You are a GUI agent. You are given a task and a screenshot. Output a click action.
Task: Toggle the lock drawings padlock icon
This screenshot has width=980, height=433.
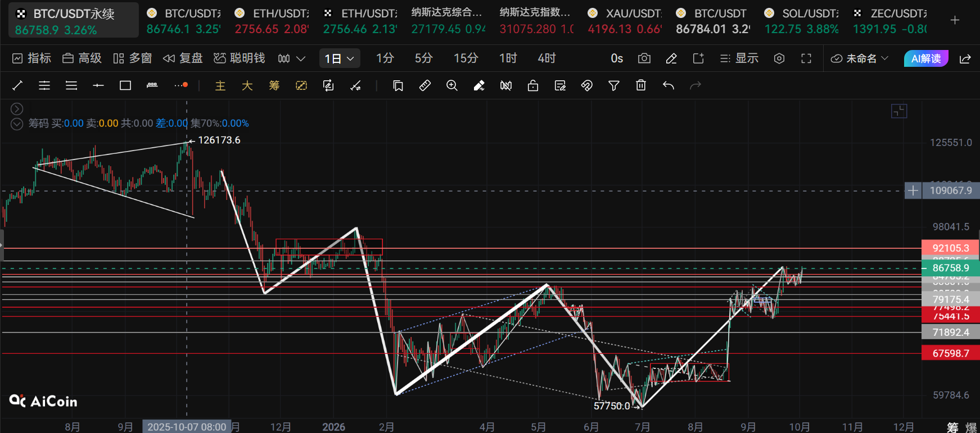pos(533,85)
